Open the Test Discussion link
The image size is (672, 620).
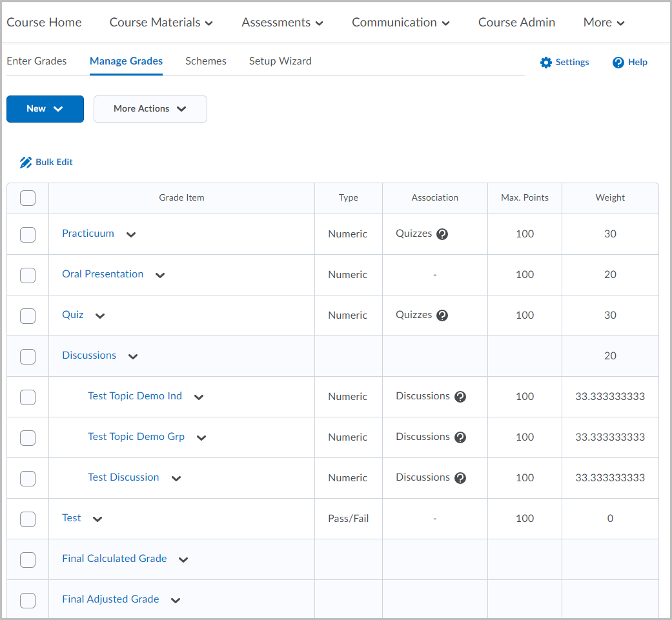(x=123, y=477)
